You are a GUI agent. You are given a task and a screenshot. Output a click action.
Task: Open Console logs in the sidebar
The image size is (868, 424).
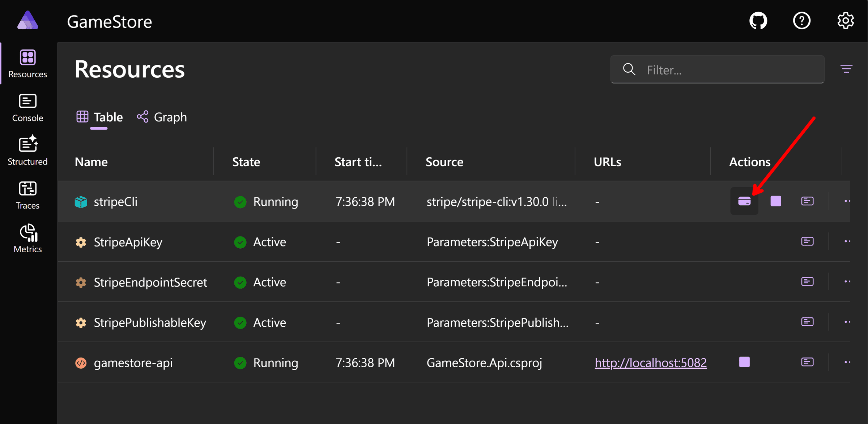point(28,108)
